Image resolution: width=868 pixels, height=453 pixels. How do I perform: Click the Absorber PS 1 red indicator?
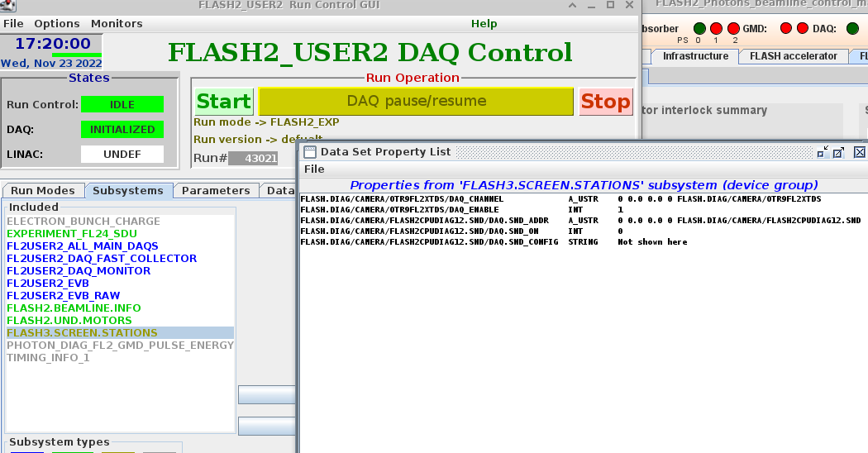716,29
